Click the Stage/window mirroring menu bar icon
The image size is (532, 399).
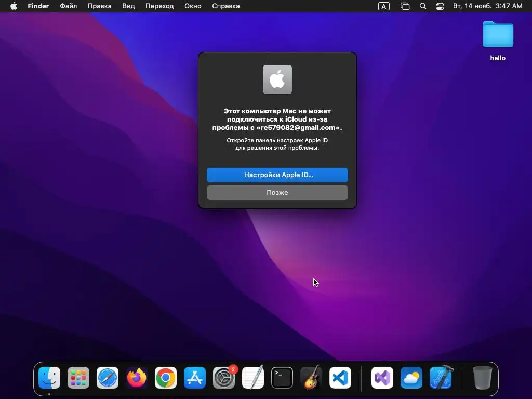click(x=405, y=6)
